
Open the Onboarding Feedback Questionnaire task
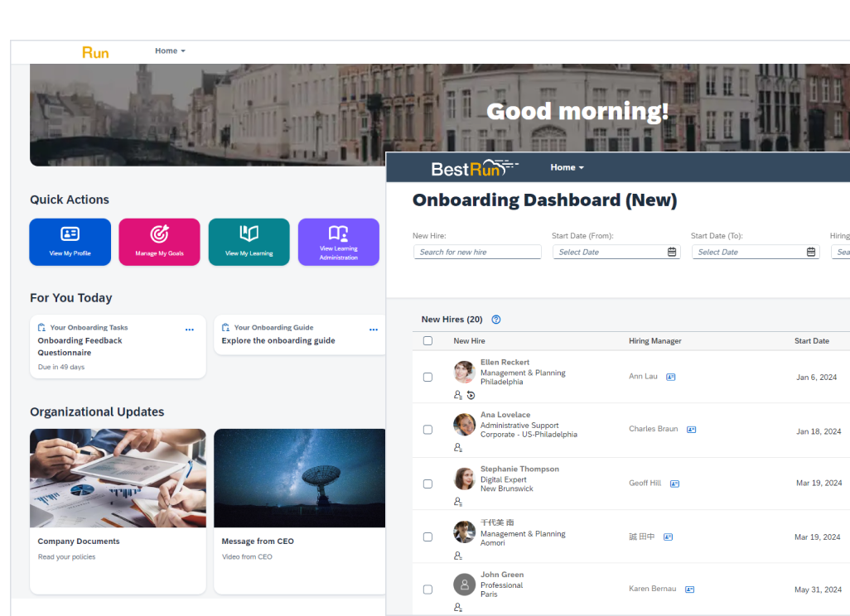80,346
